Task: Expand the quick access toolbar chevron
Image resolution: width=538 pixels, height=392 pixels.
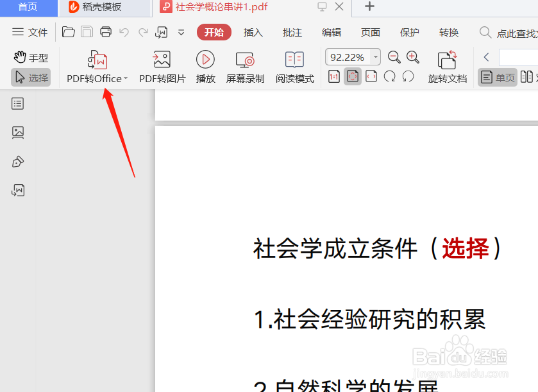Action: [181, 32]
